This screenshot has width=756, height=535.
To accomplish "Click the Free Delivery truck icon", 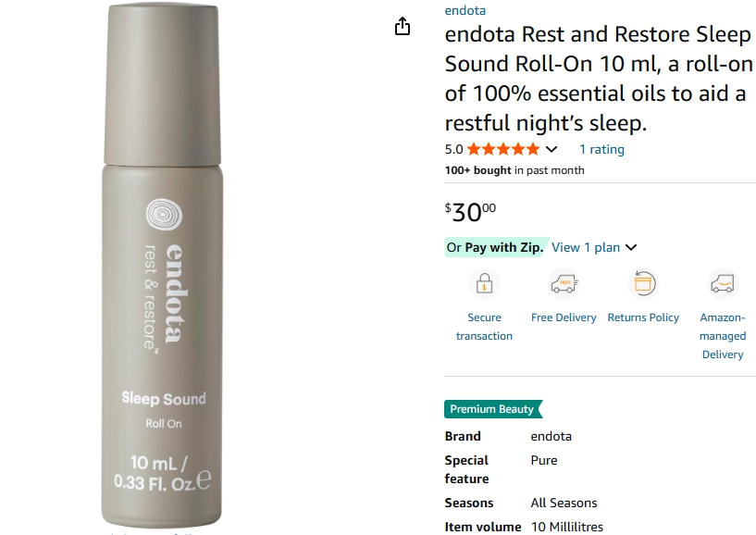I will [564, 283].
